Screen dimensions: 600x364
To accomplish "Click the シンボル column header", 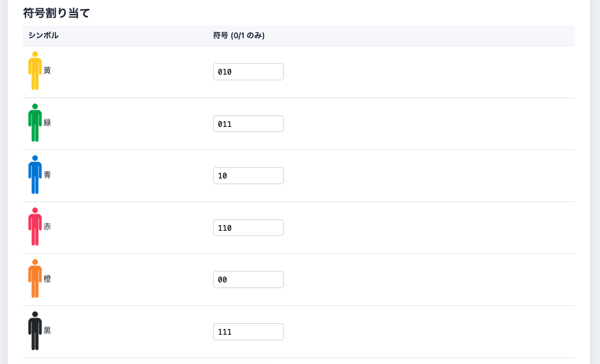I will (43, 36).
